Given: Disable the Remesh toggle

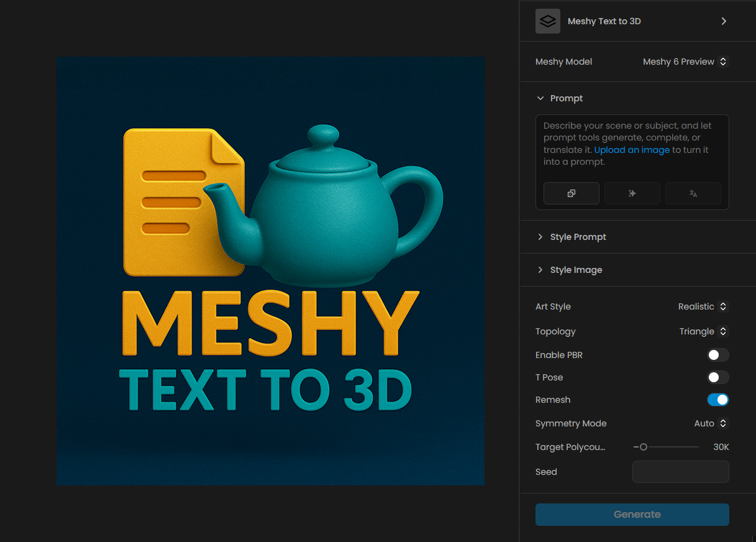Looking at the screenshot, I should (x=717, y=400).
